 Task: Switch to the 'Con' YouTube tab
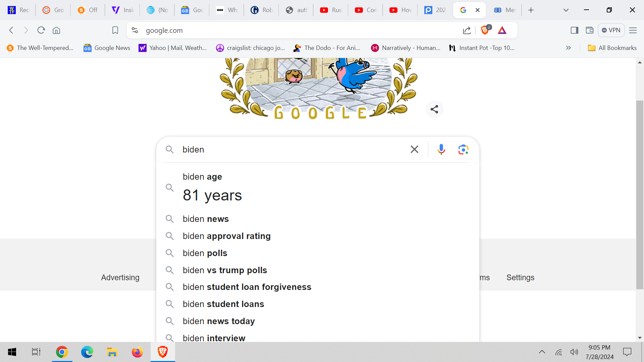(x=366, y=10)
